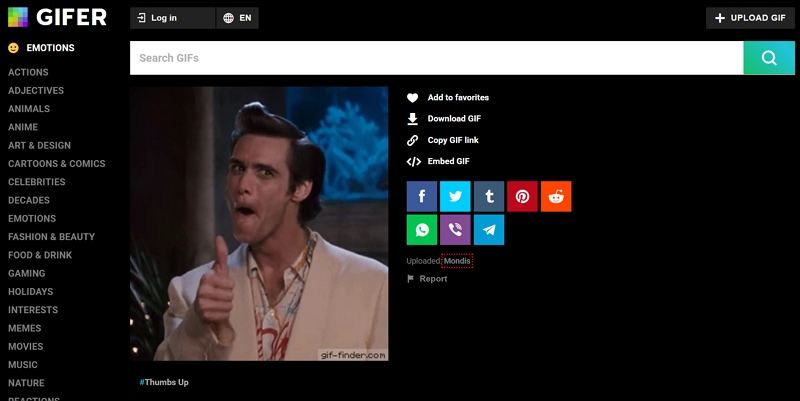The image size is (800, 401).
Task: Open the Memes category
Action: pos(24,328)
